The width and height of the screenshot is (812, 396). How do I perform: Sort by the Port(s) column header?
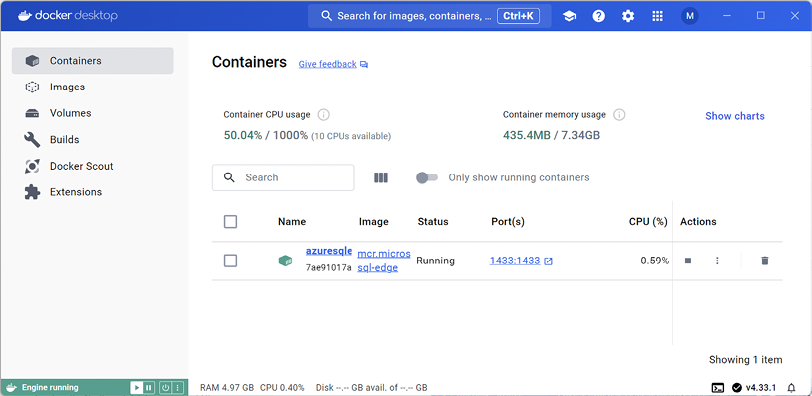tap(508, 222)
